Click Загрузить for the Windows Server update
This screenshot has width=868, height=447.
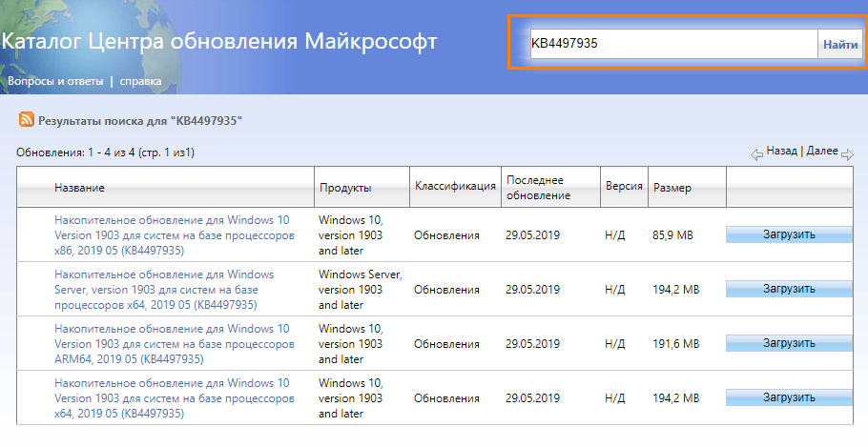[x=789, y=289]
